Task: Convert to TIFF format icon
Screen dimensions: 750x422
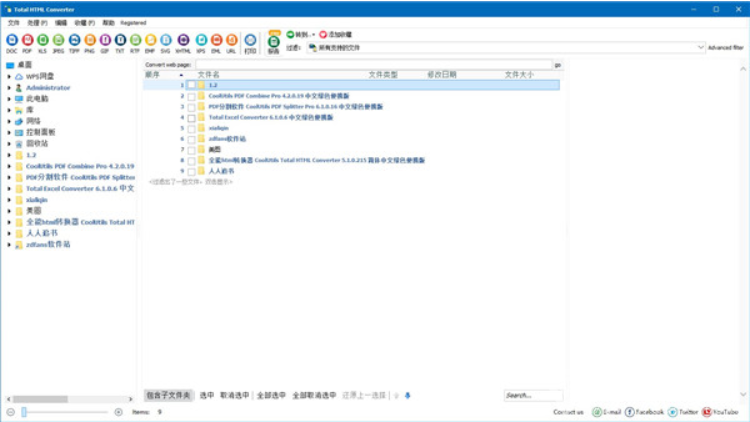Action: tap(74, 40)
